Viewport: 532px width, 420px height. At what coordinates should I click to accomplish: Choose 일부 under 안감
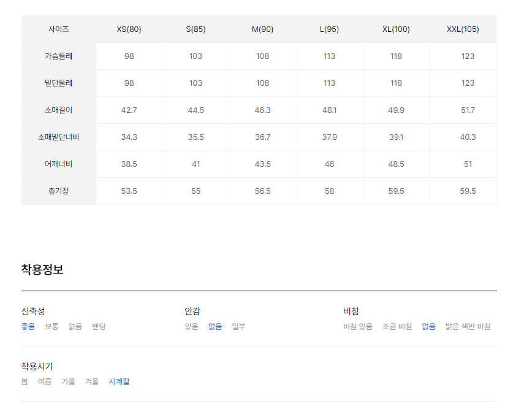click(x=238, y=326)
